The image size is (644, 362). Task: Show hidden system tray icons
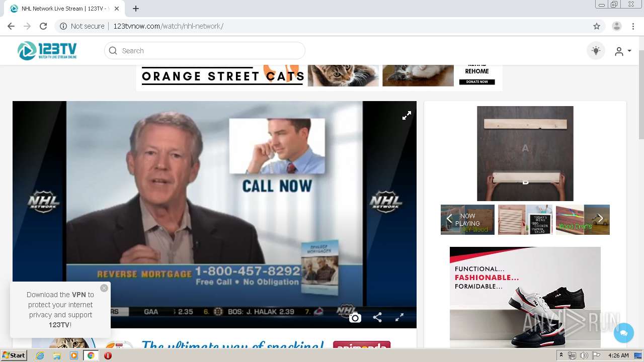pos(561,355)
